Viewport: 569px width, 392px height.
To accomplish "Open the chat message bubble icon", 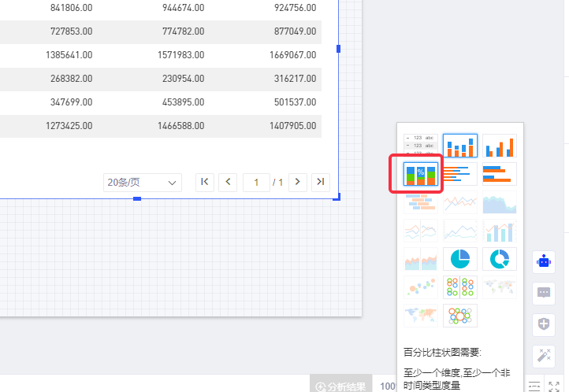I will (x=544, y=292).
